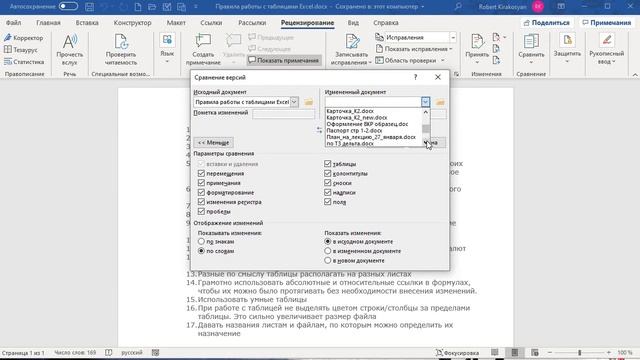Open Рукописный ввод ink tools

607,49
